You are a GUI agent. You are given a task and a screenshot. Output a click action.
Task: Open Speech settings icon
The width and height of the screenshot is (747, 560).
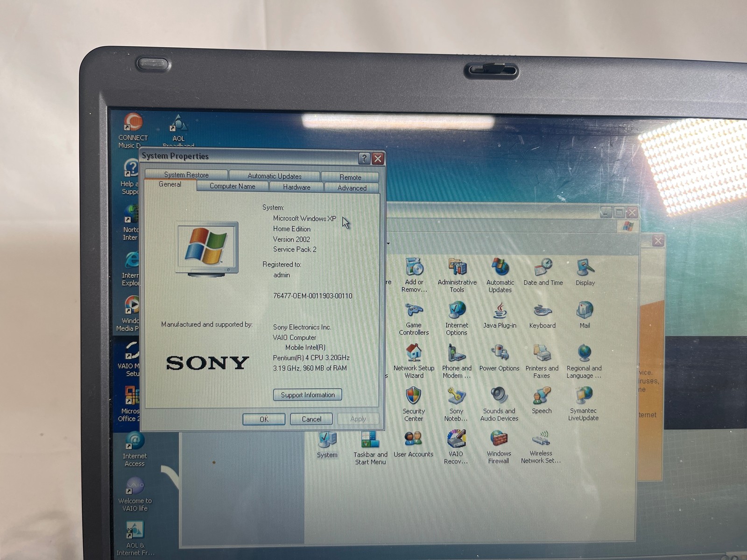tap(542, 401)
